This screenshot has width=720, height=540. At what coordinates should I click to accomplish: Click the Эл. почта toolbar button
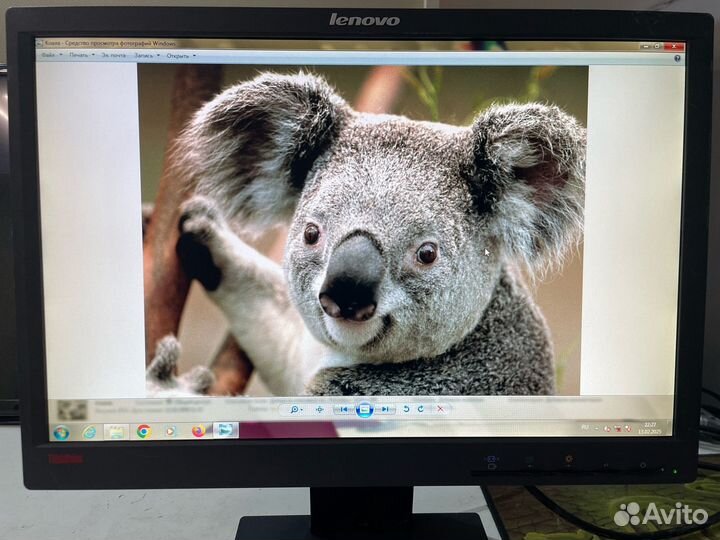point(113,56)
